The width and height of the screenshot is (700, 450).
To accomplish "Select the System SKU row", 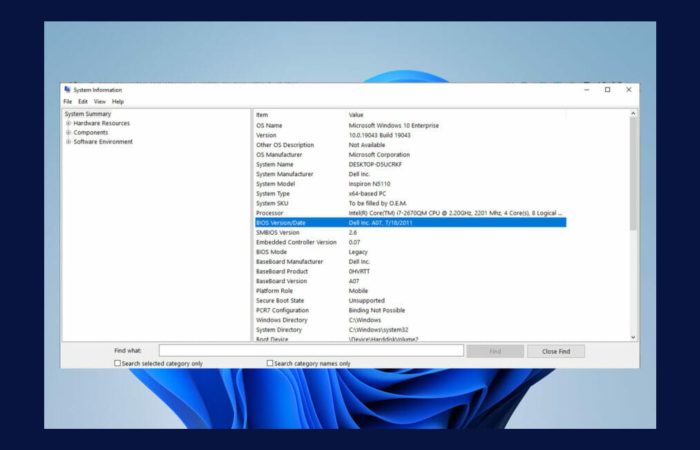I will (410, 204).
